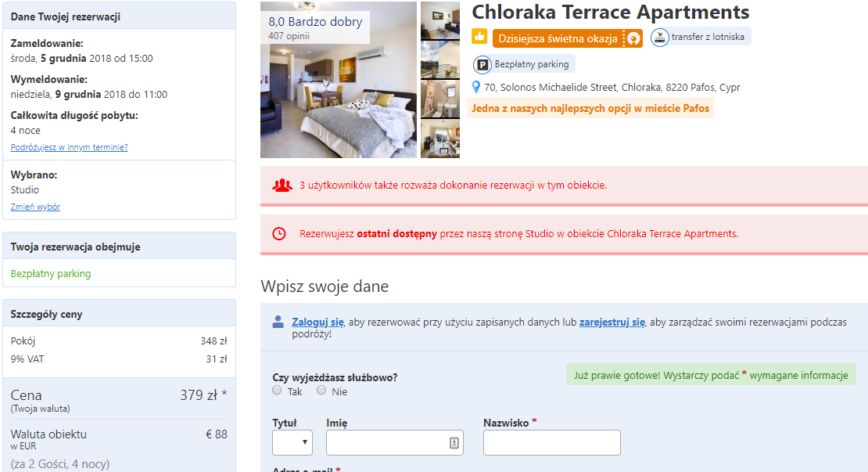The image size is (868, 472).
Task: Click Podróżujesz w innym terminie link
Action: 69,147
